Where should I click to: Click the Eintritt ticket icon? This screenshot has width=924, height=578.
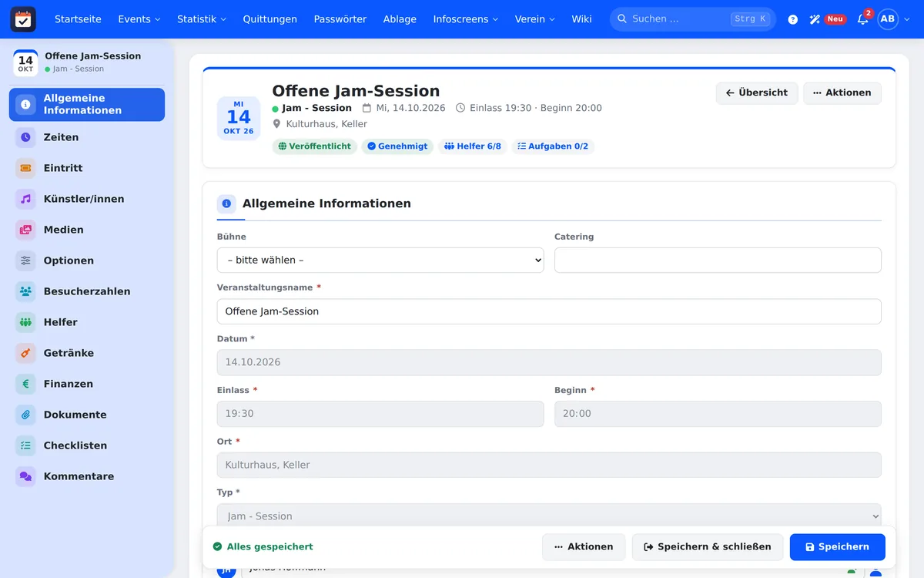coord(26,168)
